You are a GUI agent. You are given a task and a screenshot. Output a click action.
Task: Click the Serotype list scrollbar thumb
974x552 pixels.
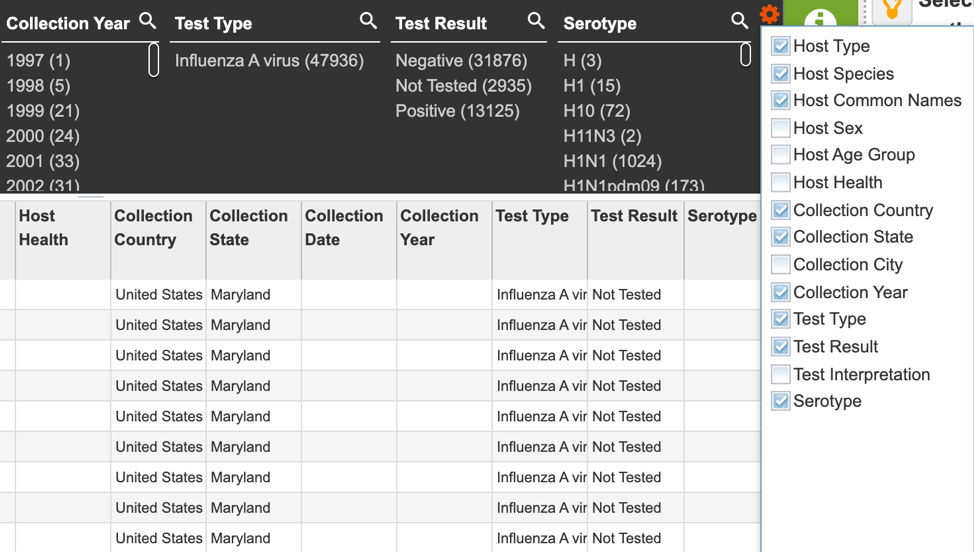point(745,55)
